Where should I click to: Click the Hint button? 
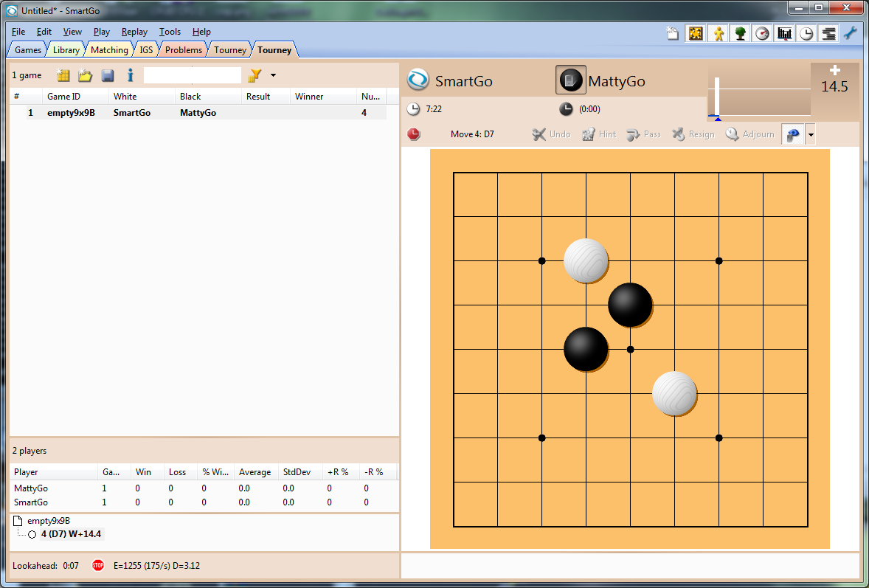[x=599, y=134]
